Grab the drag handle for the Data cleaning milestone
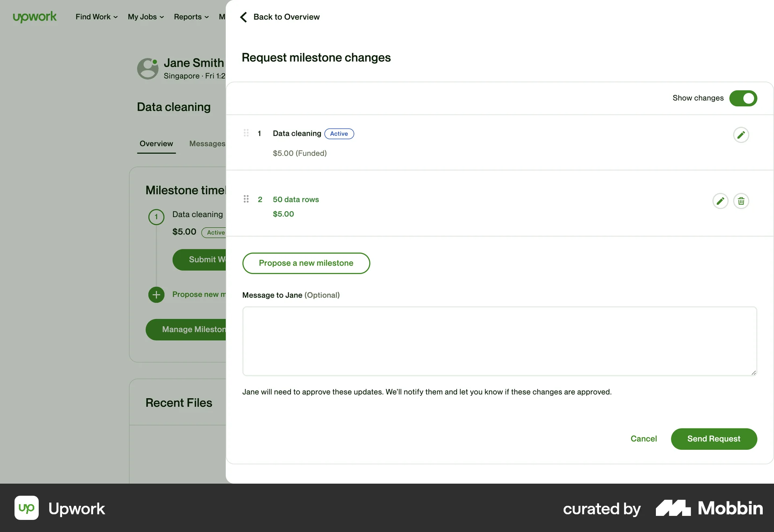Screen dimensions: 774x532 coord(246,133)
